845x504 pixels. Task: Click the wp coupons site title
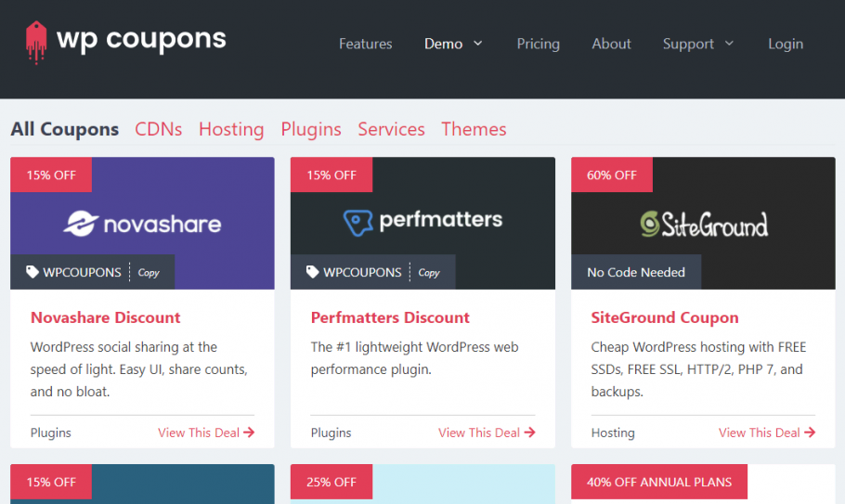click(x=141, y=39)
